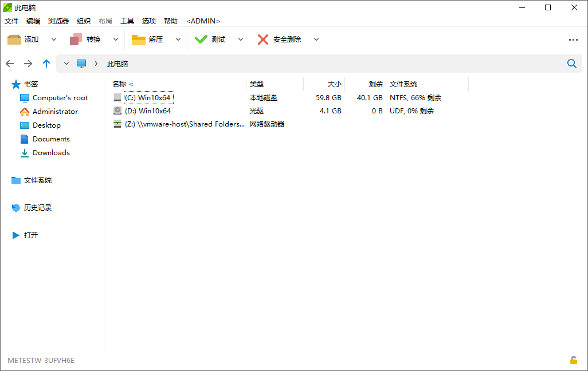Click the 添加 (Add) archive icon

[x=14, y=39]
